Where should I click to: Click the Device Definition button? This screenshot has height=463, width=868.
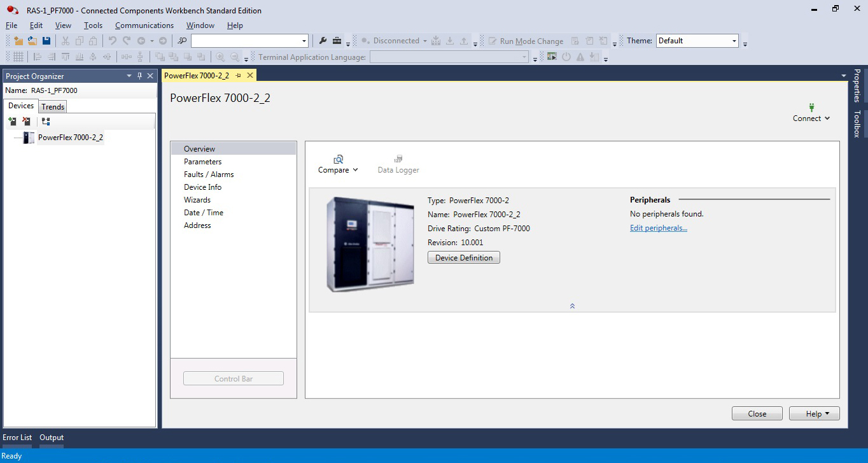(x=464, y=258)
